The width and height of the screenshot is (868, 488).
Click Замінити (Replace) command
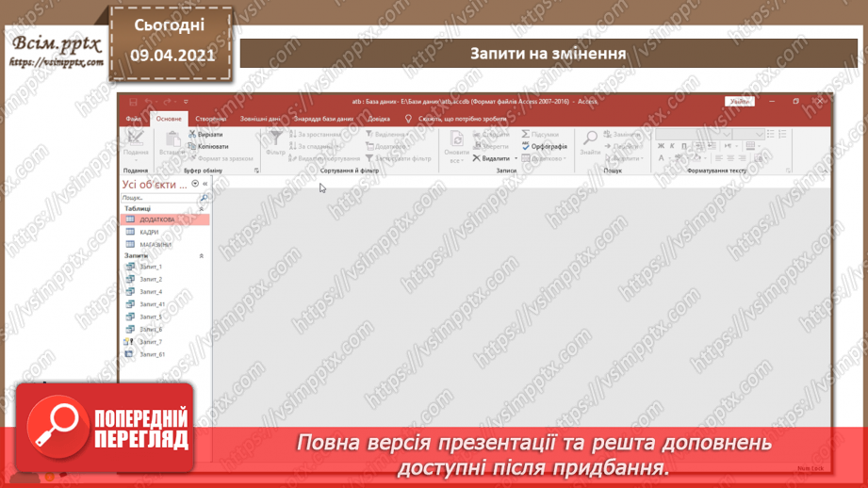tap(622, 135)
